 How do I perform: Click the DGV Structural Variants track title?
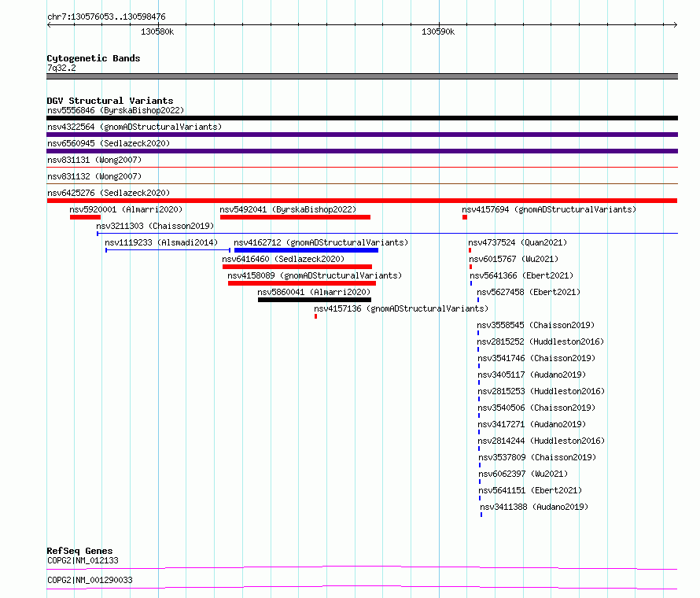click(x=110, y=101)
